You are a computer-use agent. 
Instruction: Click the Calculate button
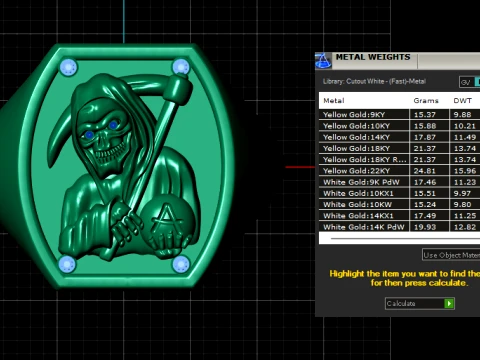click(420, 303)
